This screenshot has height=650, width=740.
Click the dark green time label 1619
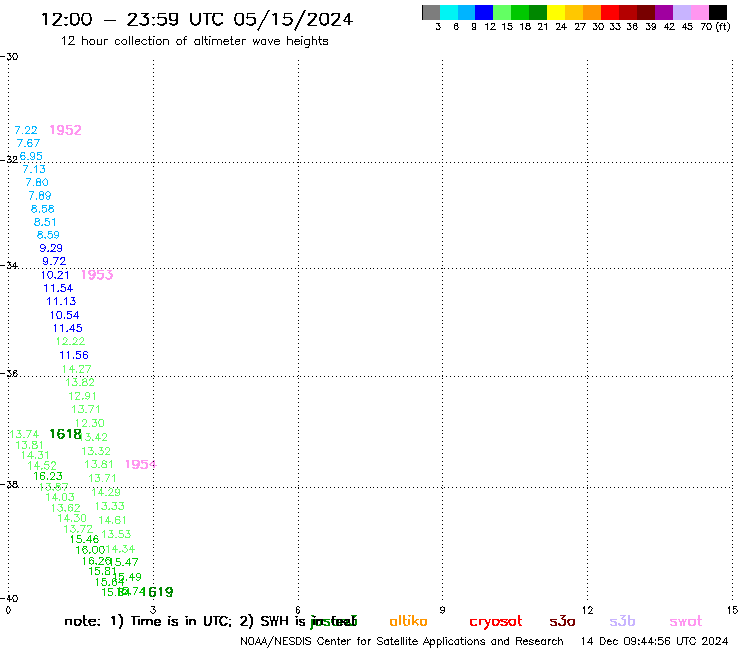158,591
